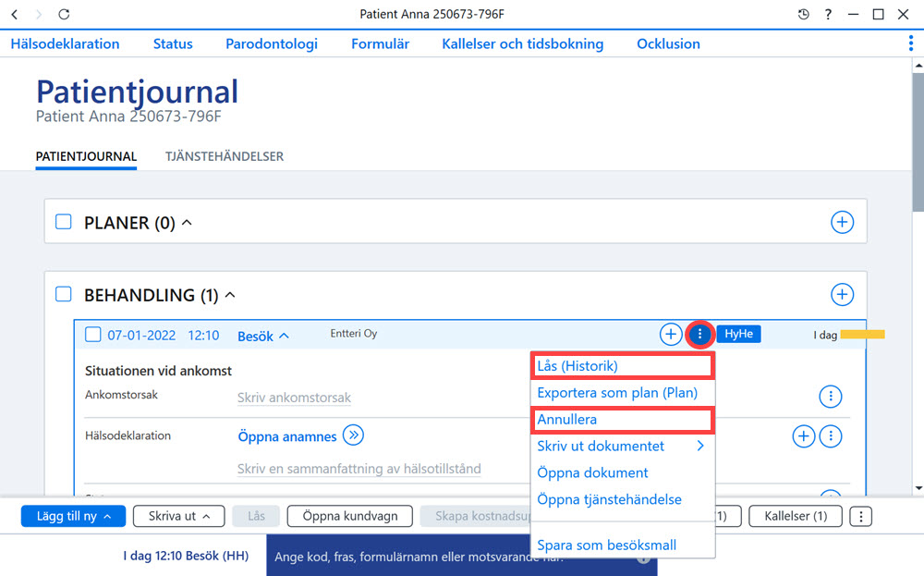Open the Skriva ut dropdown button
This screenshot has height=576, width=924.
coord(178,516)
